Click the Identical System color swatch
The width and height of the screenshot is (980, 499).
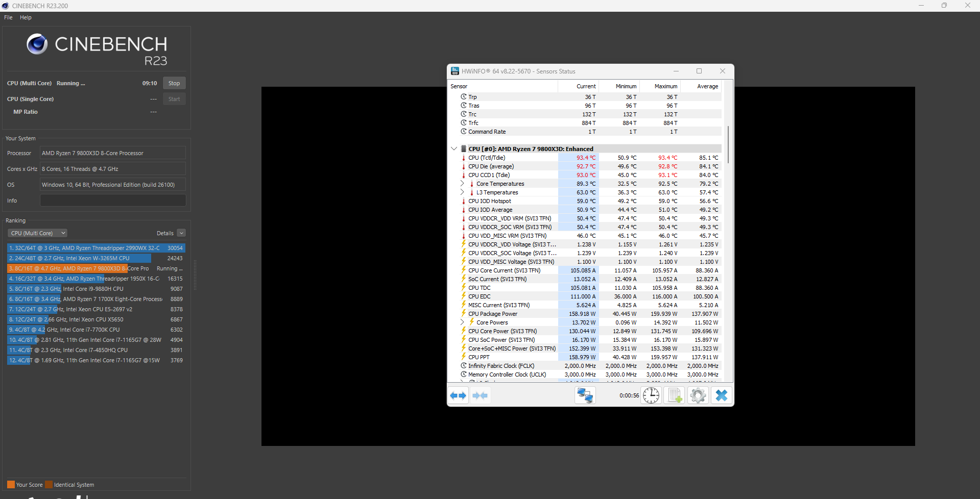(49, 485)
